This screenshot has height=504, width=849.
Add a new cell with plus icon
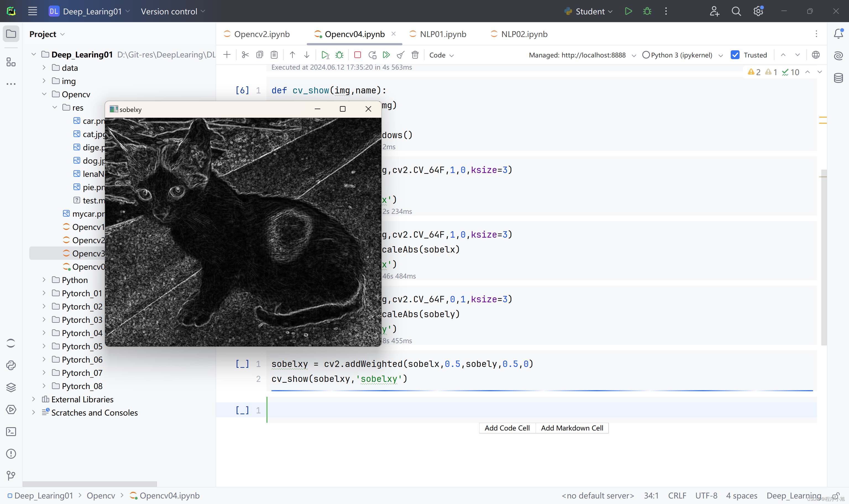pyautogui.click(x=227, y=55)
